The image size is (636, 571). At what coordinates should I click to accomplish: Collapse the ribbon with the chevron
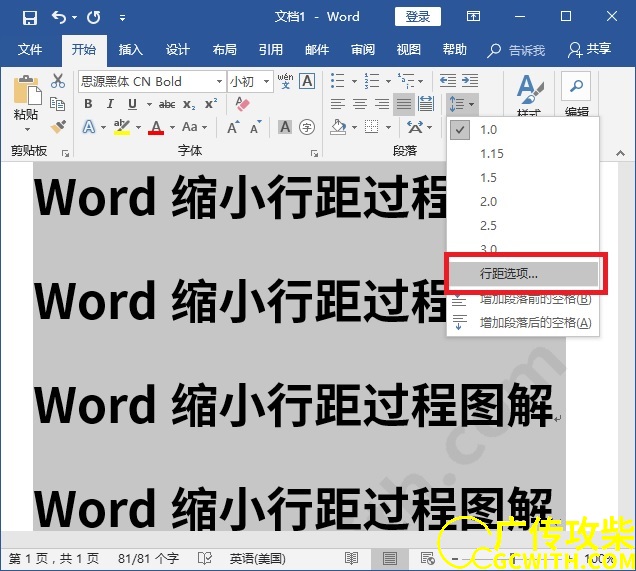[x=620, y=153]
